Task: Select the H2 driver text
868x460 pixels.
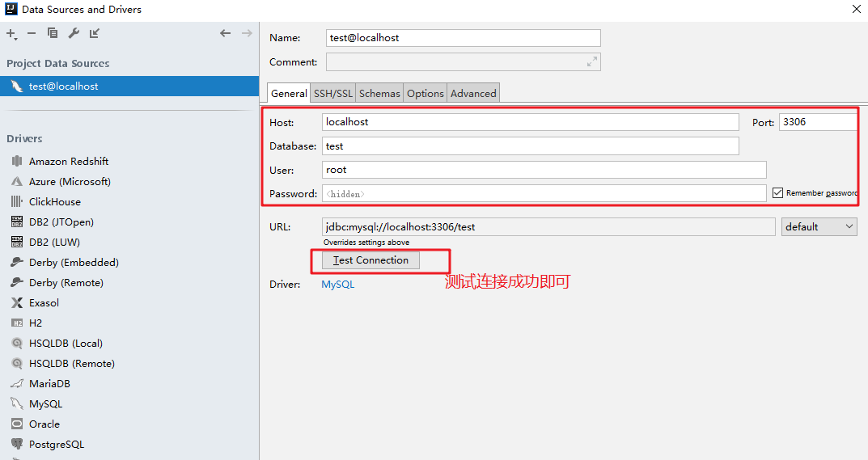Action: tap(36, 323)
